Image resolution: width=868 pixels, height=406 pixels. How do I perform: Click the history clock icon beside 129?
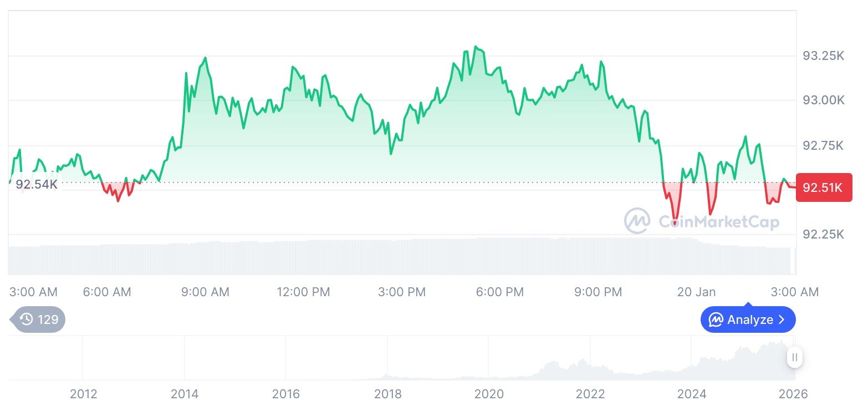pyautogui.click(x=26, y=319)
